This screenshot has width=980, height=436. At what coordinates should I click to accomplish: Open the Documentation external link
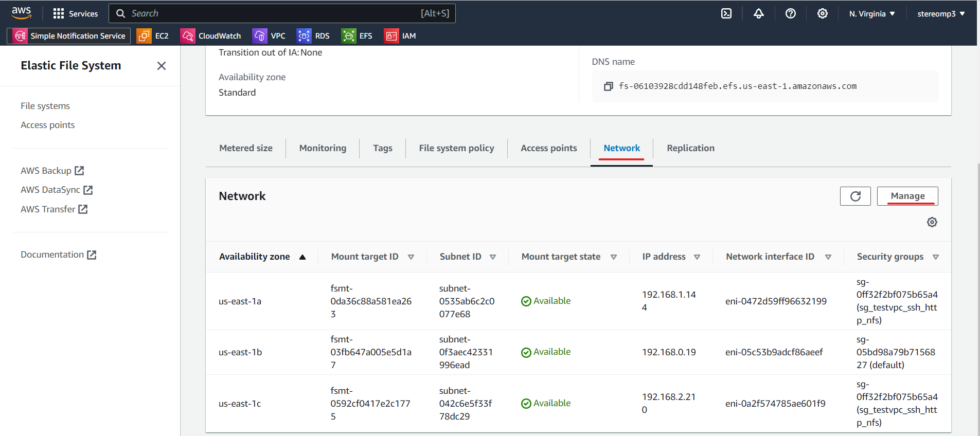59,255
